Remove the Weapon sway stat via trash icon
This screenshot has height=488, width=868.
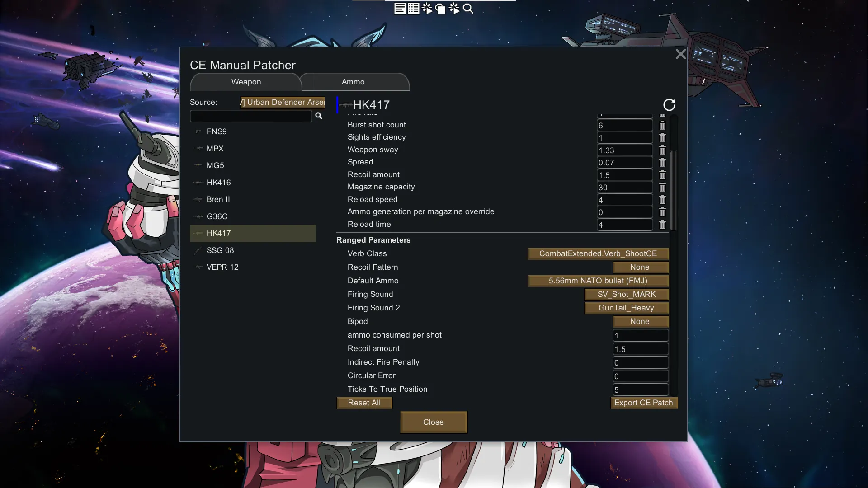pyautogui.click(x=662, y=150)
